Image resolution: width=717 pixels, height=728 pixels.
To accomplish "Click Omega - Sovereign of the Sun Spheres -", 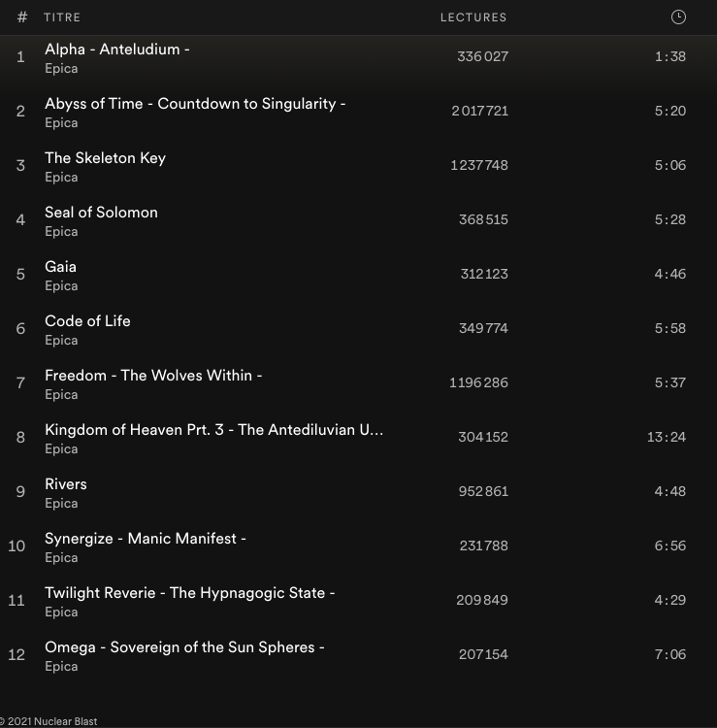I will pyautogui.click(x=184, y=647).
